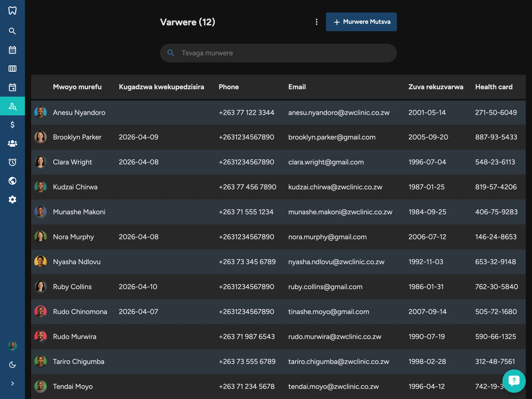Toggle dark mode moon icon
532x399 pixels.
click(12, 365)
